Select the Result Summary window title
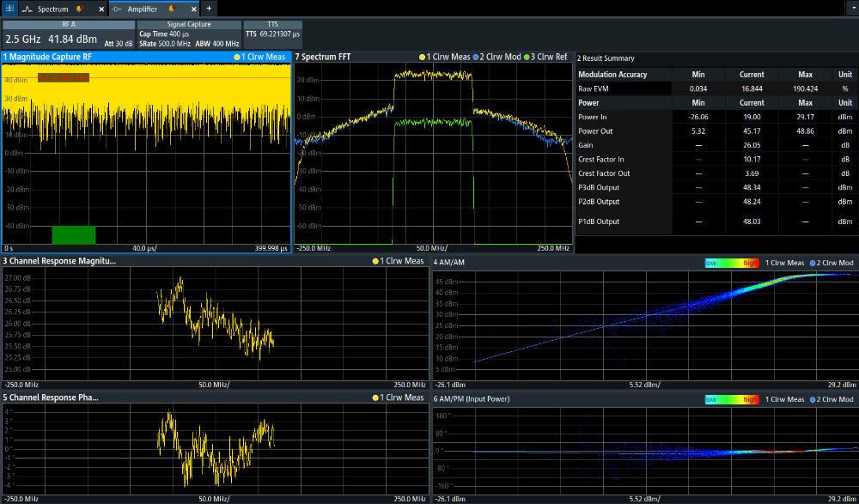 pyautogui.click(x=606, y=58)
